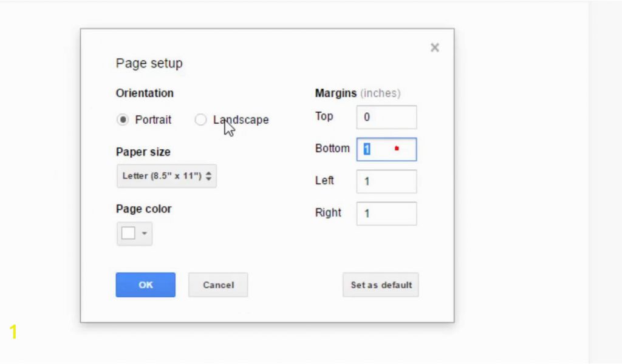
Task: Close the Page setup dialog
Action: [x=434, y=48]
